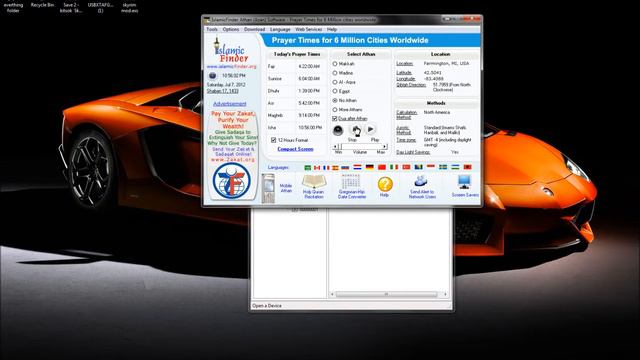Screen dimensions: 640x360
Task: Select the Egypt athan option
Action: 335,91
